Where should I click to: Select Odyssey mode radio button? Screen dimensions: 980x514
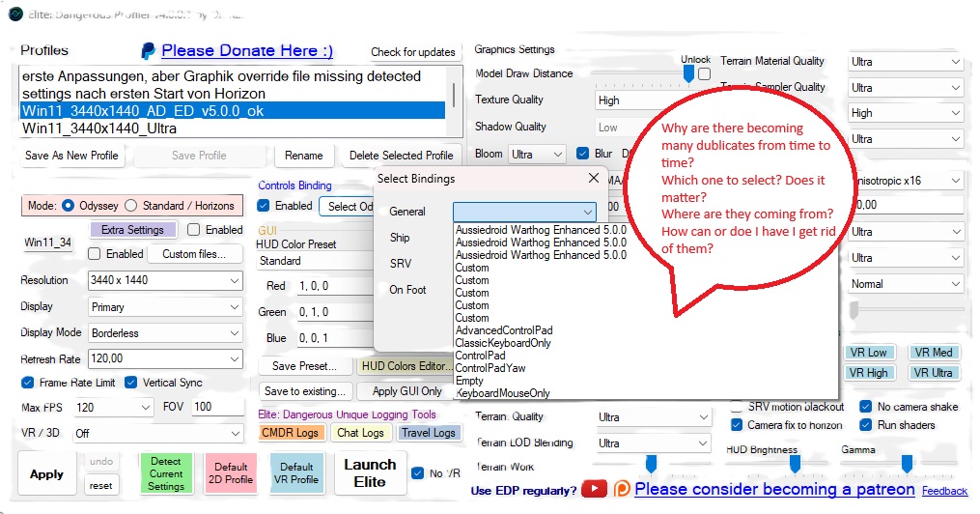[69, 206]
